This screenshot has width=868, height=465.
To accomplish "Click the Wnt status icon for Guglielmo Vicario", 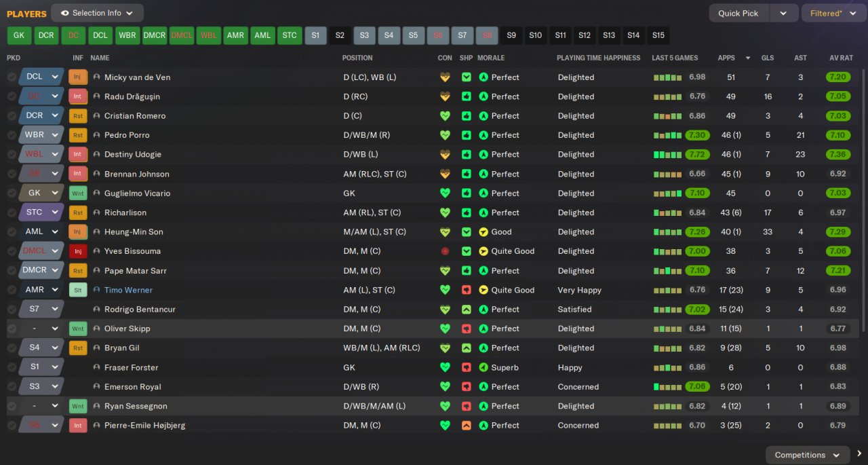I will point(78,193).
